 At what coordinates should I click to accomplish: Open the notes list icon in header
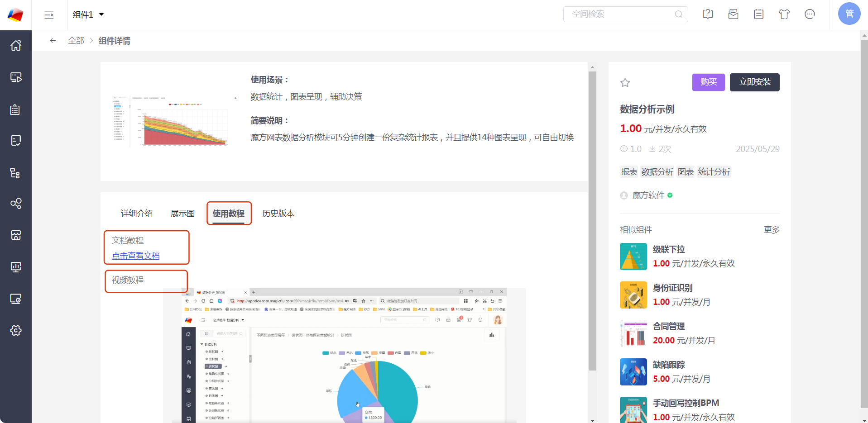point(758,14)
